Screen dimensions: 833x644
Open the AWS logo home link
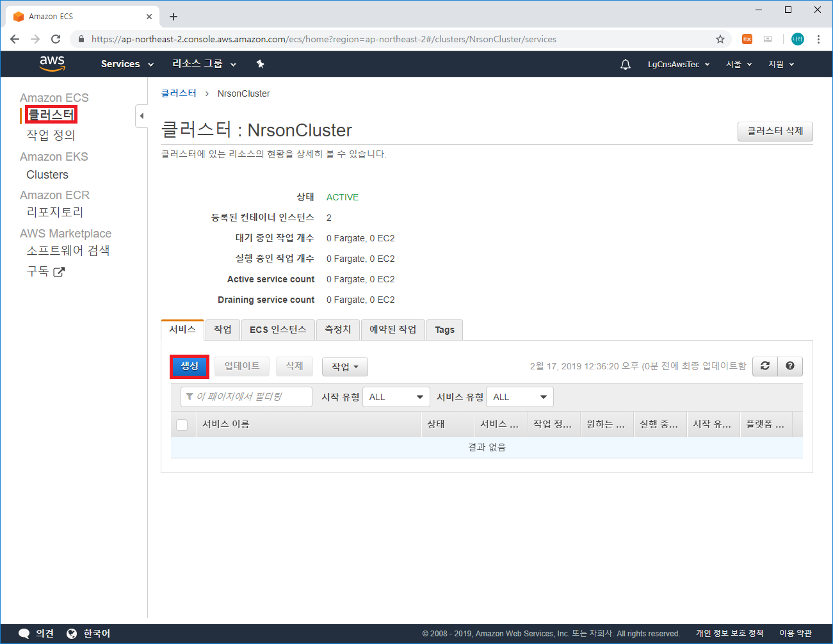click(52, 63)
